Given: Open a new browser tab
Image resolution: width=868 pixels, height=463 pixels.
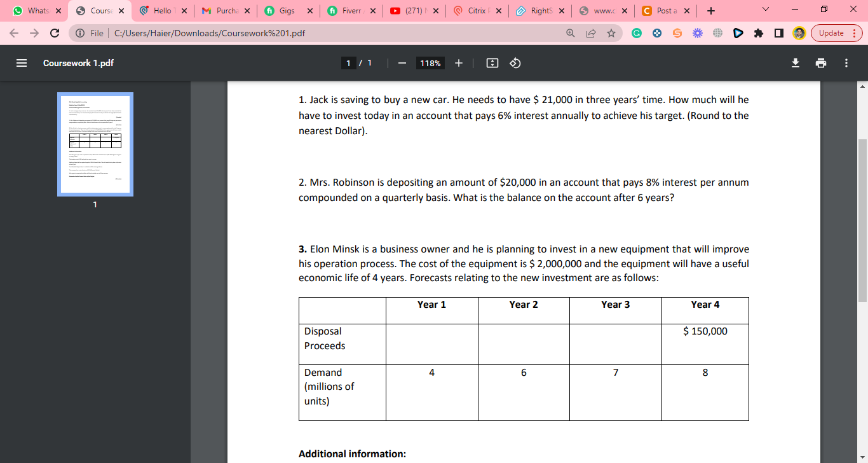Looking at the screenshot, I should click(711, 10).
